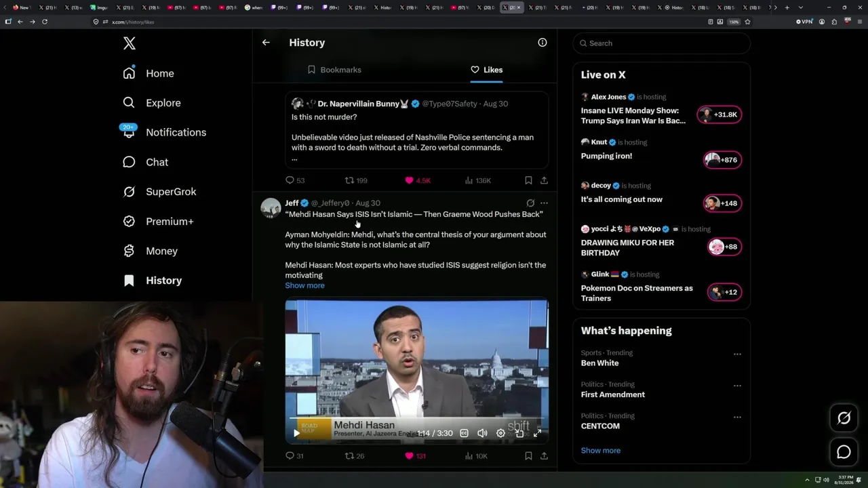Join Knut's Pumping iron live space

(722, 160)
